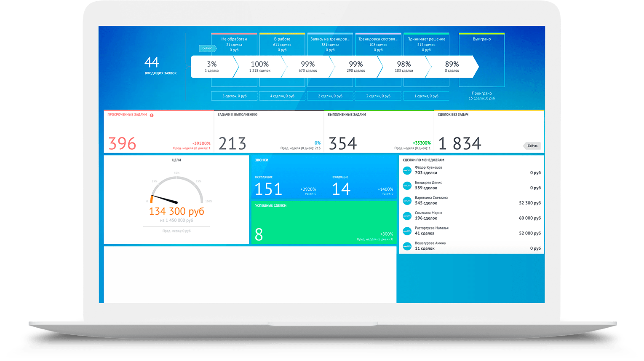Click lost deals box '5 сделок, 0 руб'
This screenshot has width=644, height=361.
234,96
